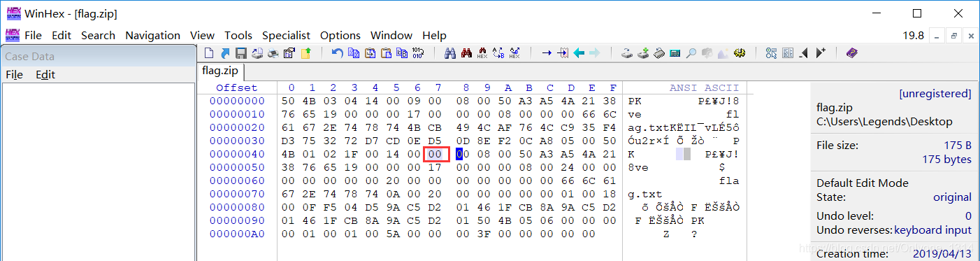Restore the inner document window button

(954, 35)
